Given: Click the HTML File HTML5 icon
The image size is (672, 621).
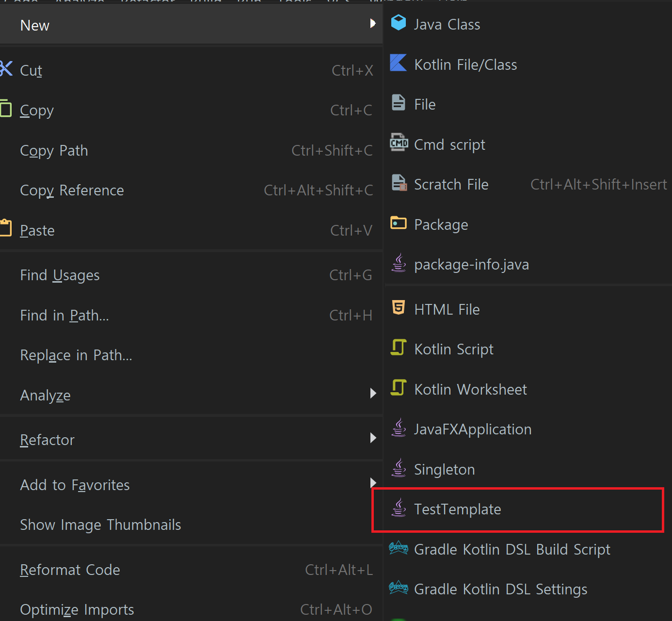Looking at the screenshot, I should click(x=399, y=307).
